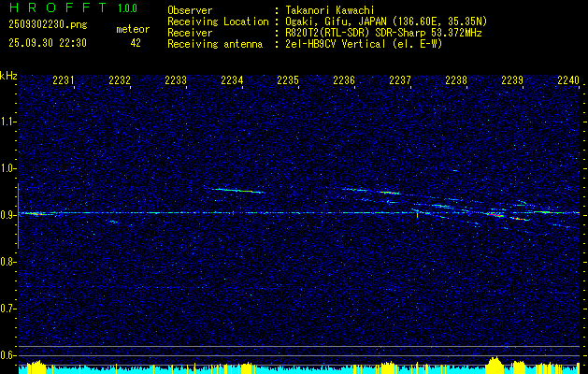
Task: Click the 2232 time marker
Action: click(120, 80)
